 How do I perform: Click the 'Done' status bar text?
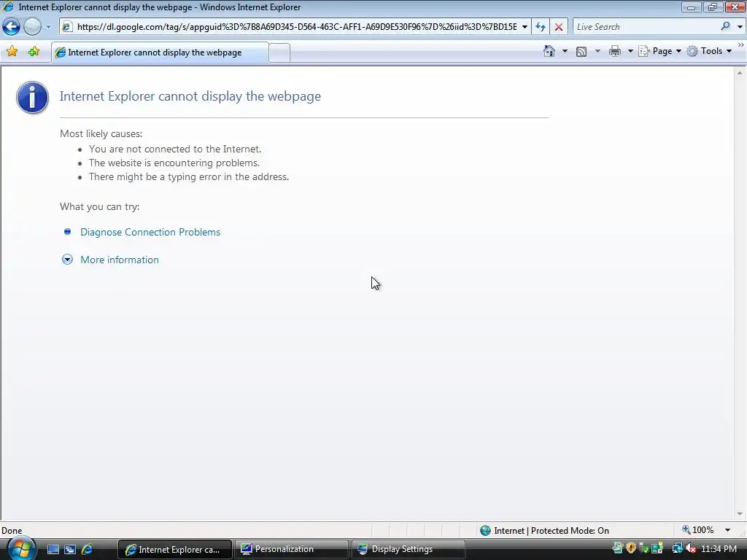pos(12,531)
